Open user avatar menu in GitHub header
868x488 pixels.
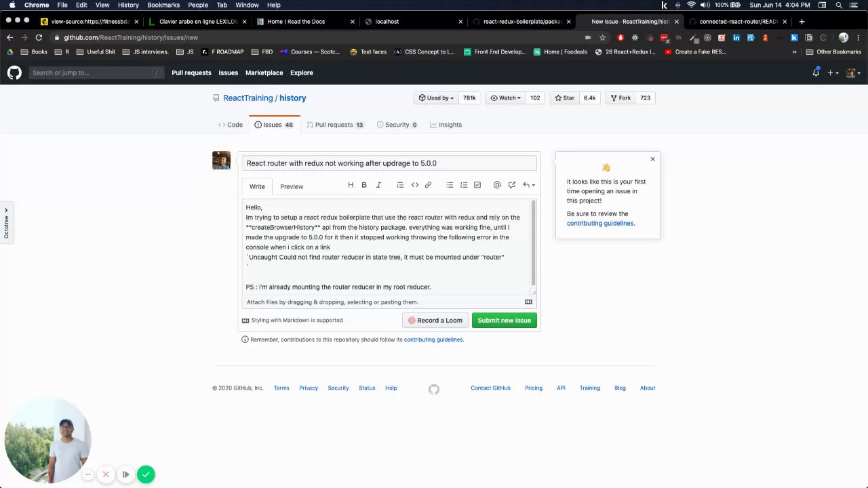pos(853,73)
